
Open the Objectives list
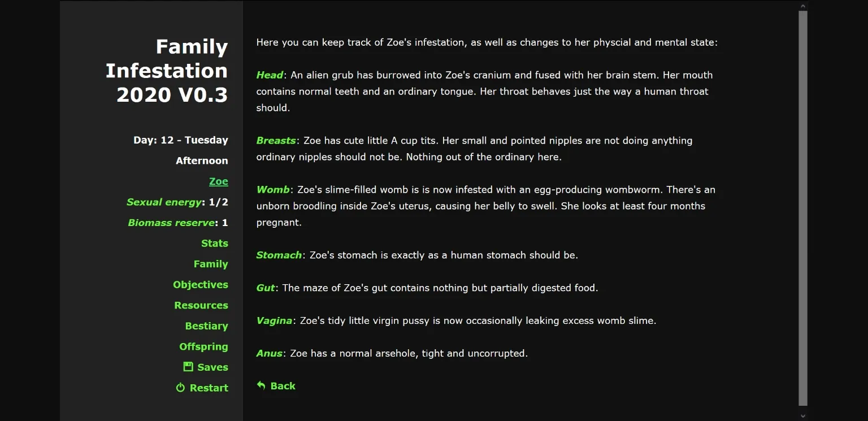pos(201,284)
